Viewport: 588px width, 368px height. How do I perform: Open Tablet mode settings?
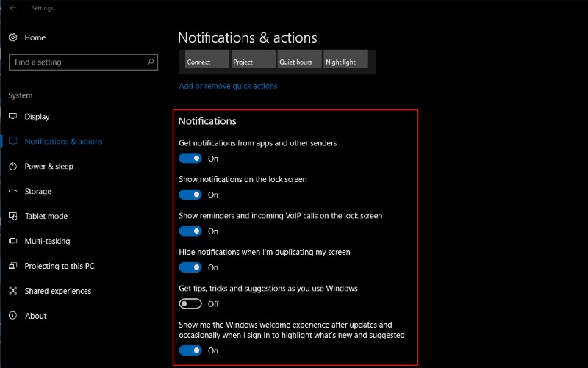click(46, 216)
